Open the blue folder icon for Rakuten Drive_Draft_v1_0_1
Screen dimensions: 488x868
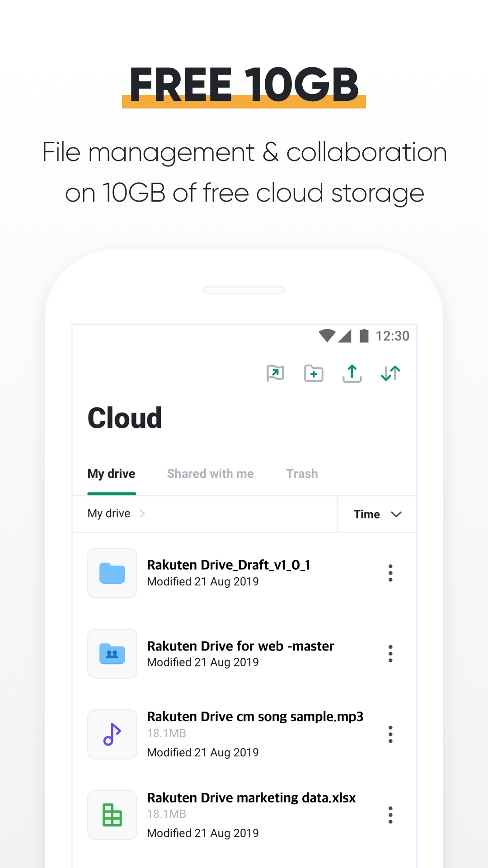tap(112, 573)
